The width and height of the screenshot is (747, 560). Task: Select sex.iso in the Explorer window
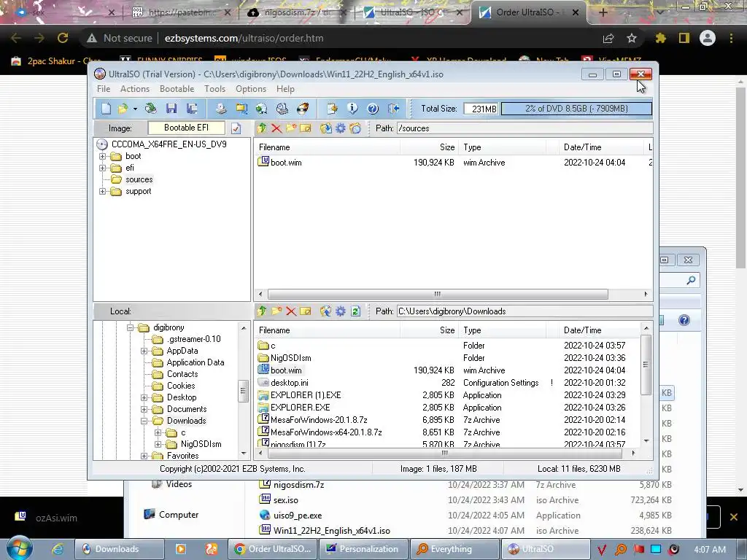(x=286, y=500)
